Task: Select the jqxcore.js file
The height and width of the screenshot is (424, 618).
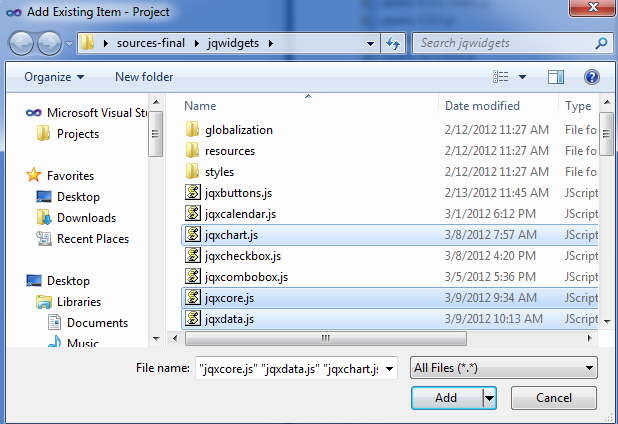Action: [x=389, y=298]
